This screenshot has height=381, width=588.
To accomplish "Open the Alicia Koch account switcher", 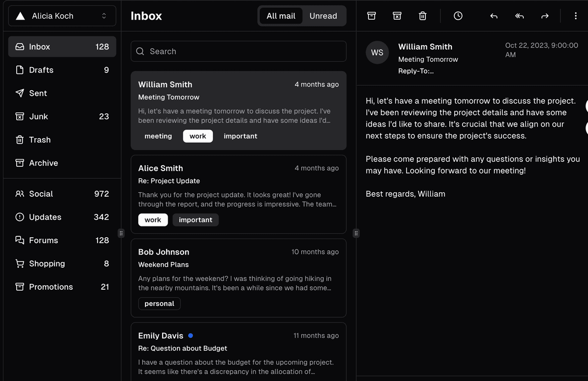I will point(62,16).
